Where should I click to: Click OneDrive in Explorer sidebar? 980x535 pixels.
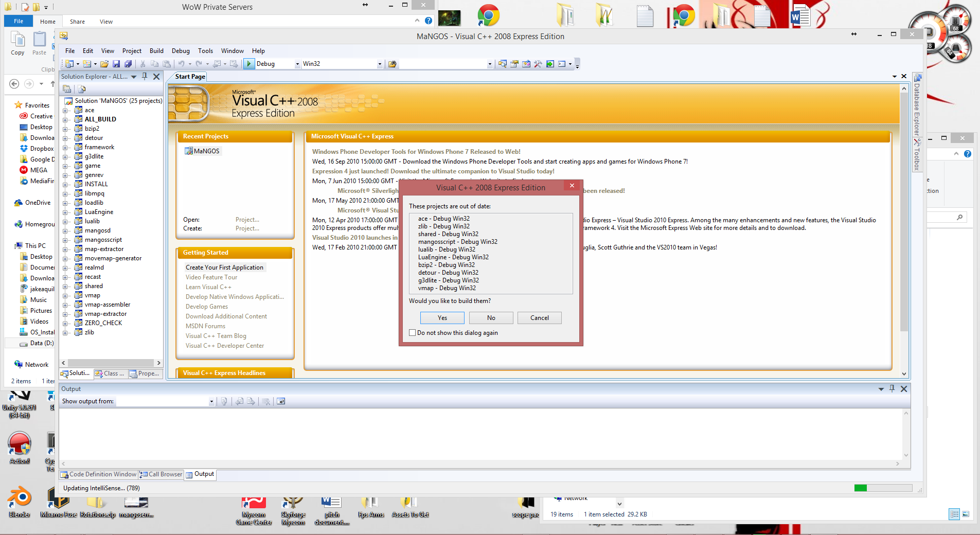38,203
